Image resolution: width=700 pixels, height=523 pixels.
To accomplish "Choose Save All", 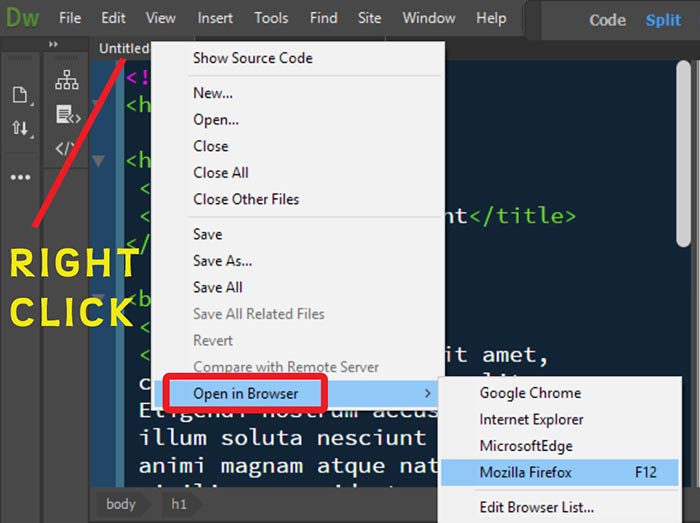I will coord(218,287).
